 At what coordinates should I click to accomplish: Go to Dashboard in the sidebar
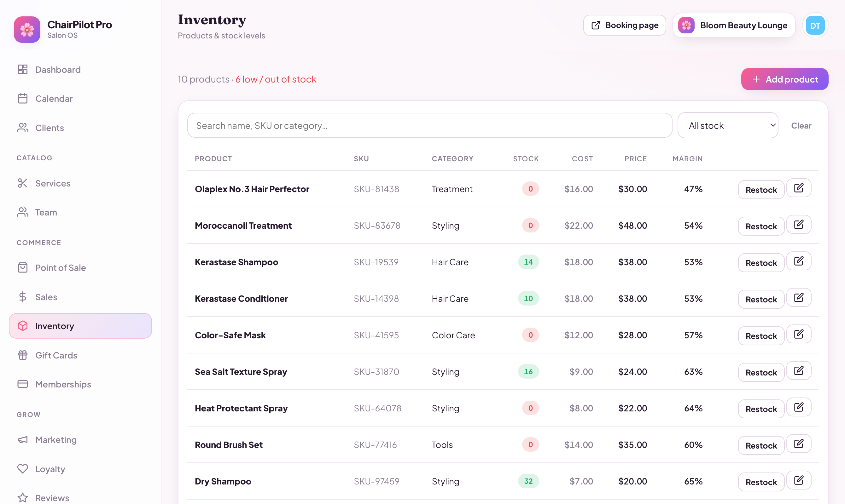coord(80,69)
